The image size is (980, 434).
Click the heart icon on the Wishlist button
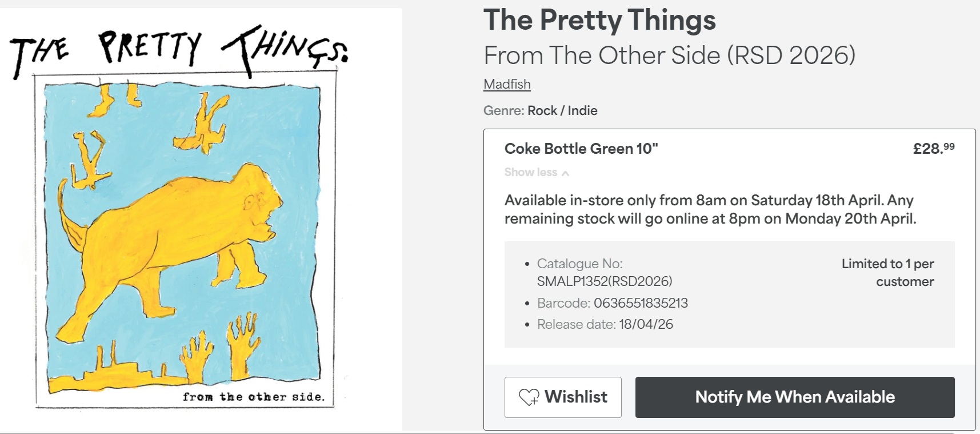pyautogui.click(x=529, y=397)
